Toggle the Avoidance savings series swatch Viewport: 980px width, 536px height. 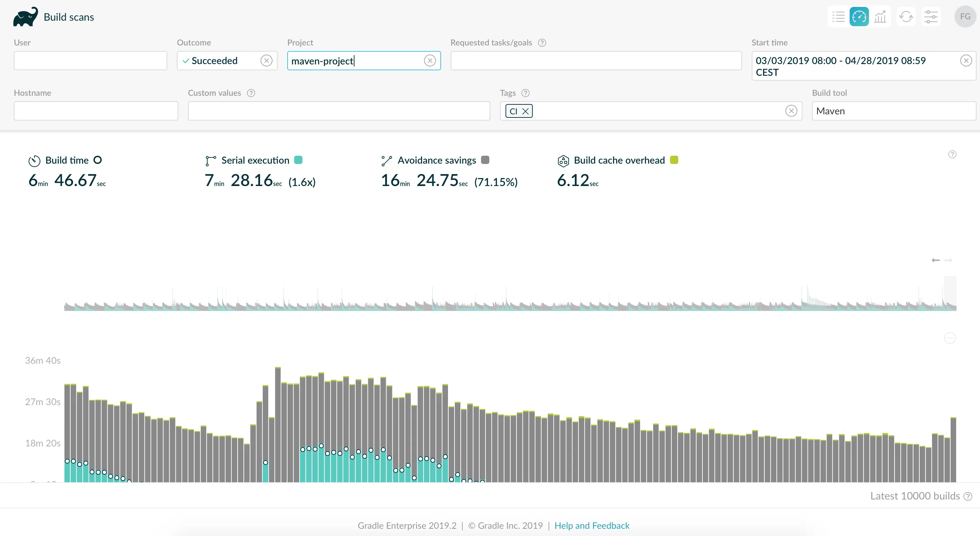pyautogui.click(x=485, y=160)
